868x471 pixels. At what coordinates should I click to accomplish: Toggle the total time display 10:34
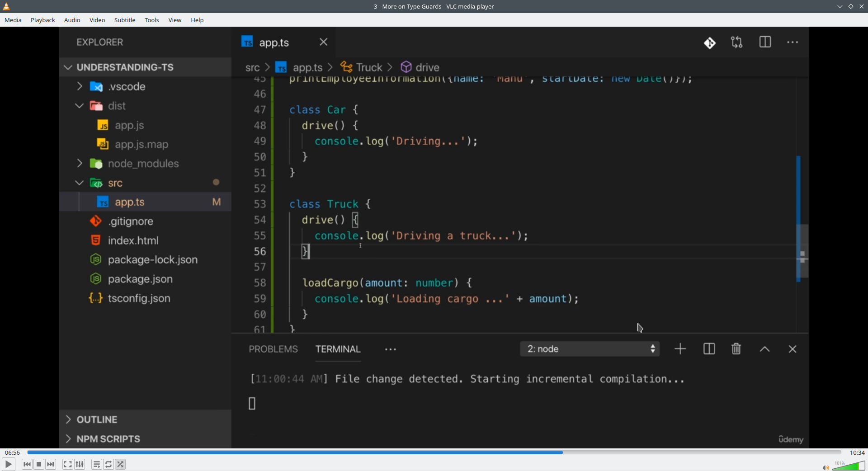click(x=857, y=452)
